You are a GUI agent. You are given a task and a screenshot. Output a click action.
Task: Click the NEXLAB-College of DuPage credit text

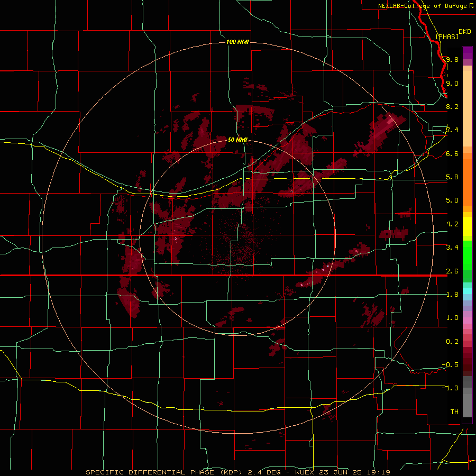(422, 6)
